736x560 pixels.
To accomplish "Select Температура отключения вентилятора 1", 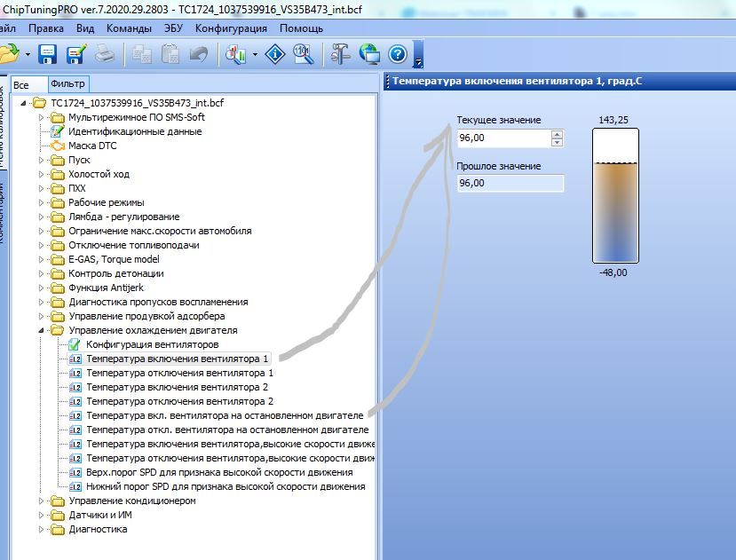I will click(x=179, y=373).
